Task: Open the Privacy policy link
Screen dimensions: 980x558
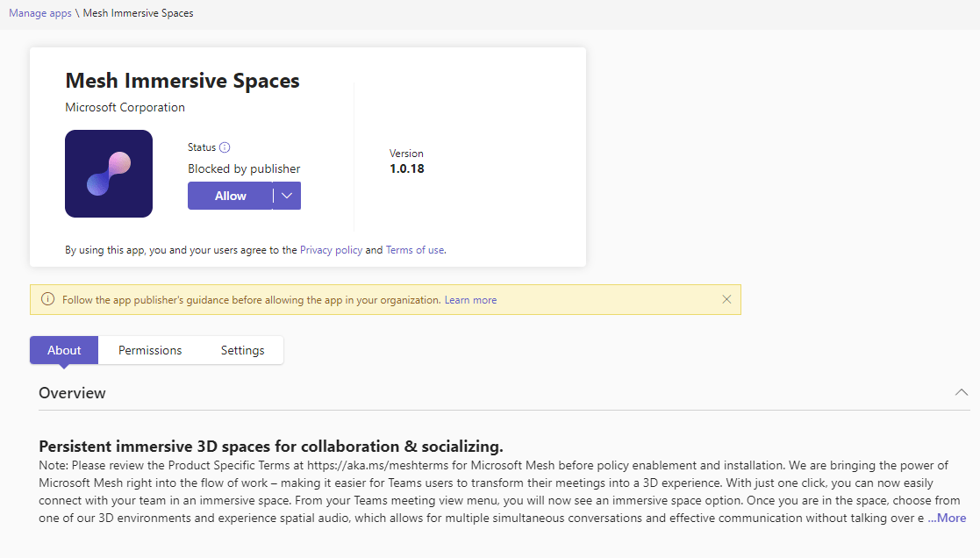Action: click(331, 250)
